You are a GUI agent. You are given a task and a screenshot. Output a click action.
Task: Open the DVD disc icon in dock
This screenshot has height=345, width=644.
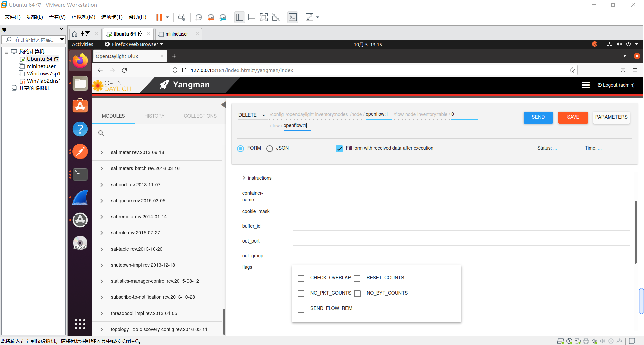tap(80, 243)
